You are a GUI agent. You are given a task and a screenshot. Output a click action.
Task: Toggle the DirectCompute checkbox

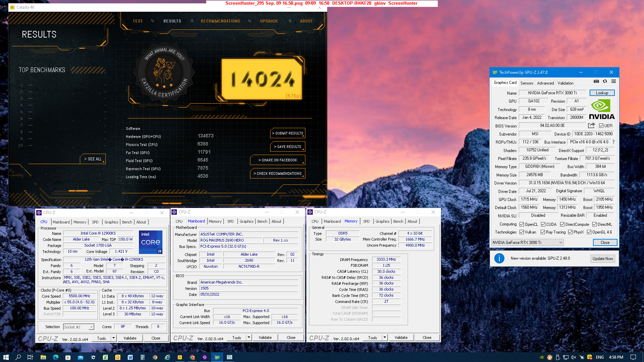[x=562, y=224]
